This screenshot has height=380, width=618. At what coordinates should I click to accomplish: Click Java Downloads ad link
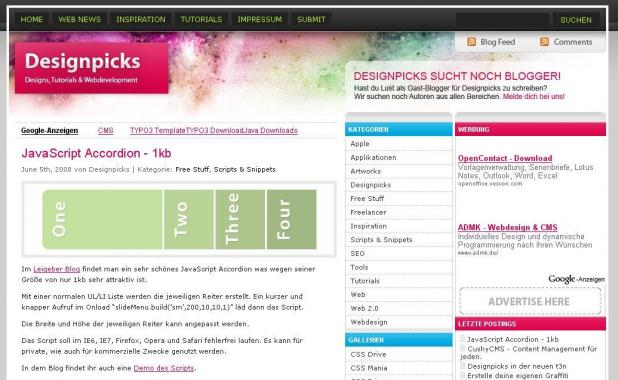[270, 130]
